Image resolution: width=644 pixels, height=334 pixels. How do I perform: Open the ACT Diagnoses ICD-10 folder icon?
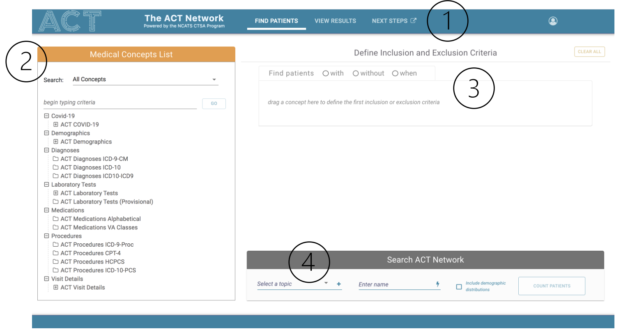(x=55, y=167)
